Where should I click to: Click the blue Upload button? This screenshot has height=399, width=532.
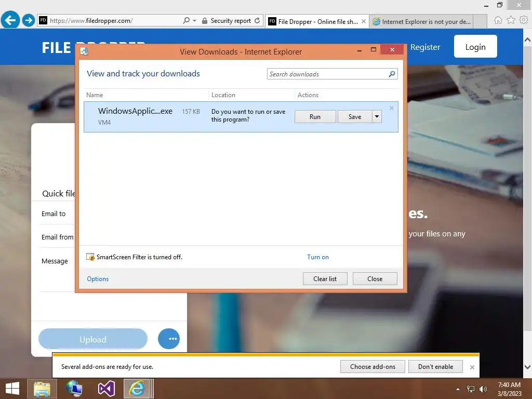click(x=93, y=339)
